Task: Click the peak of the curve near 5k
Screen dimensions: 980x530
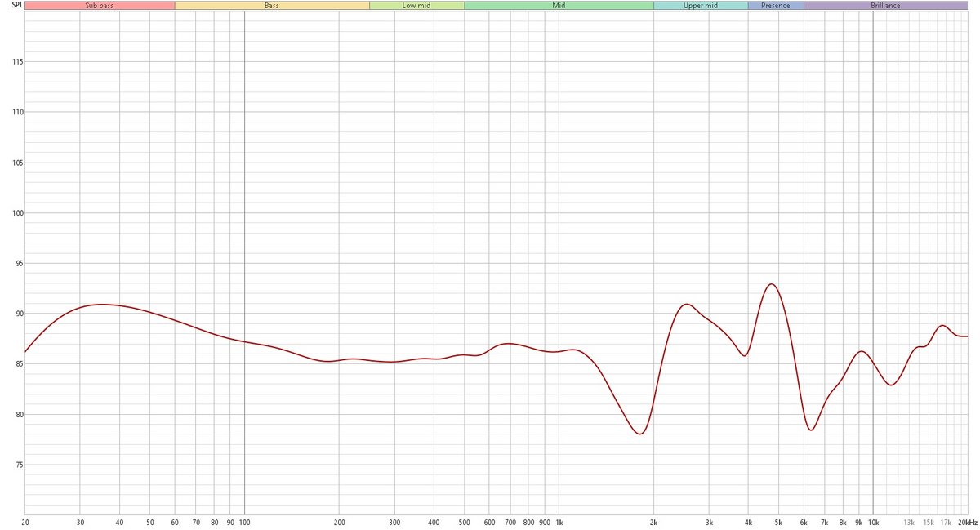Action: pos(771,285)
